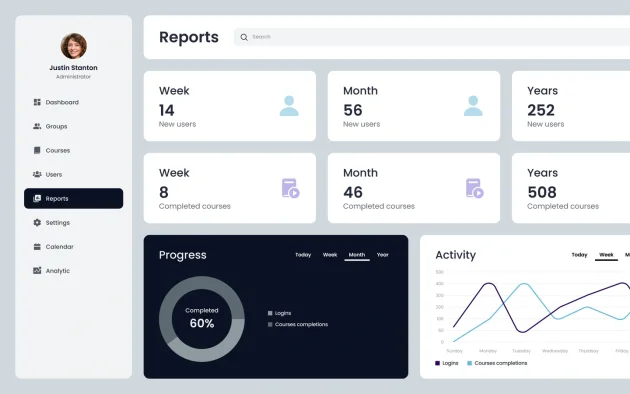Open the Years 252 New users card
This screenshot has width=630, height=394.
[x=571, y=106]
